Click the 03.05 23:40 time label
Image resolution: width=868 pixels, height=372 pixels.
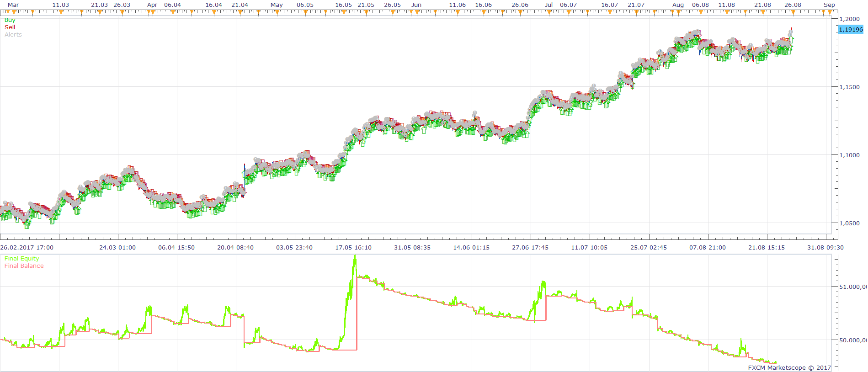tap(294, 247)
